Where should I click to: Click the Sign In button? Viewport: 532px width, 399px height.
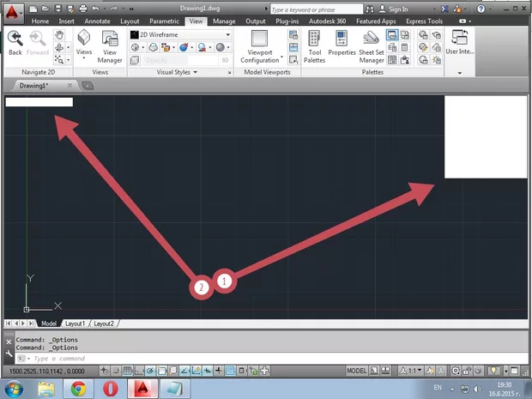(394, 9)
